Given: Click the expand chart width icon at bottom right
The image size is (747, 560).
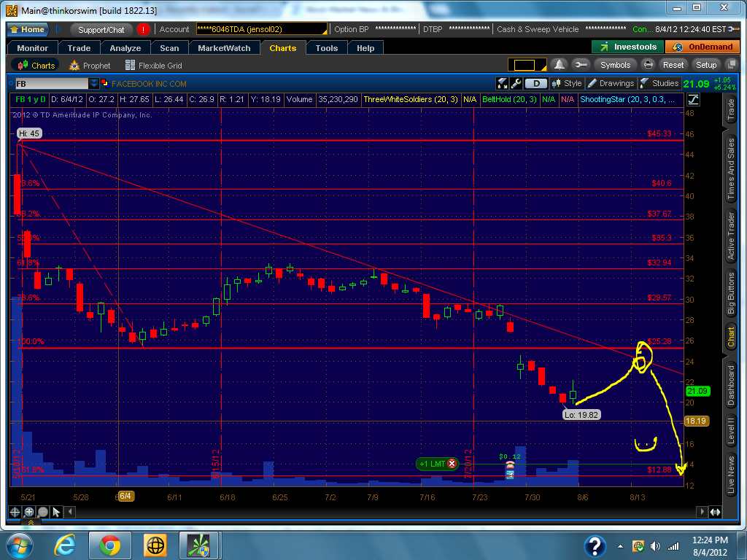Looking at the screenshot, I should point(715,512).
